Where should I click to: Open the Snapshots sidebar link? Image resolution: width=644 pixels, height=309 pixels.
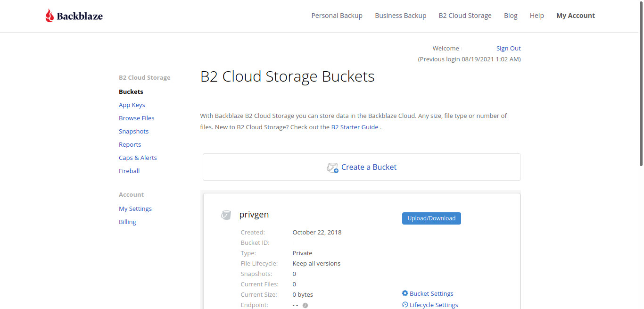(x=134, y=131)
